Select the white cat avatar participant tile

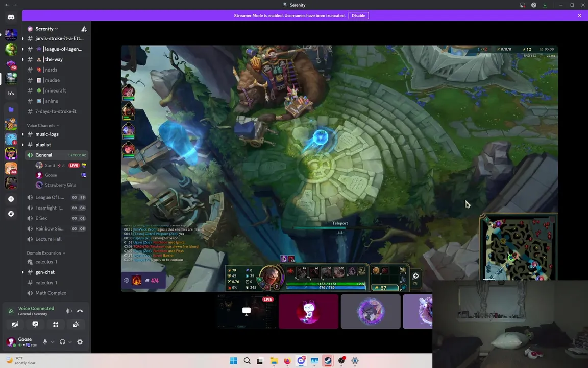point(308,311)
